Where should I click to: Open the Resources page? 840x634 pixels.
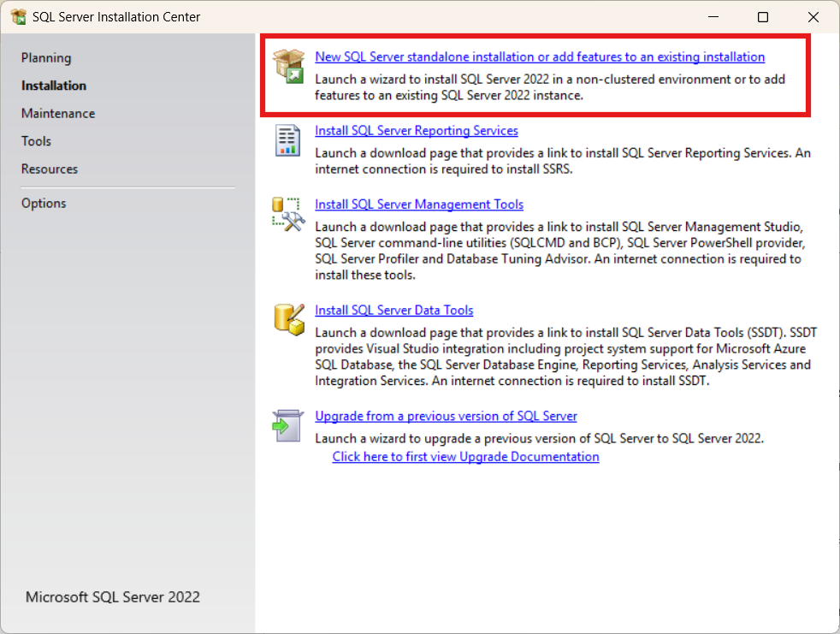point(50,169)
